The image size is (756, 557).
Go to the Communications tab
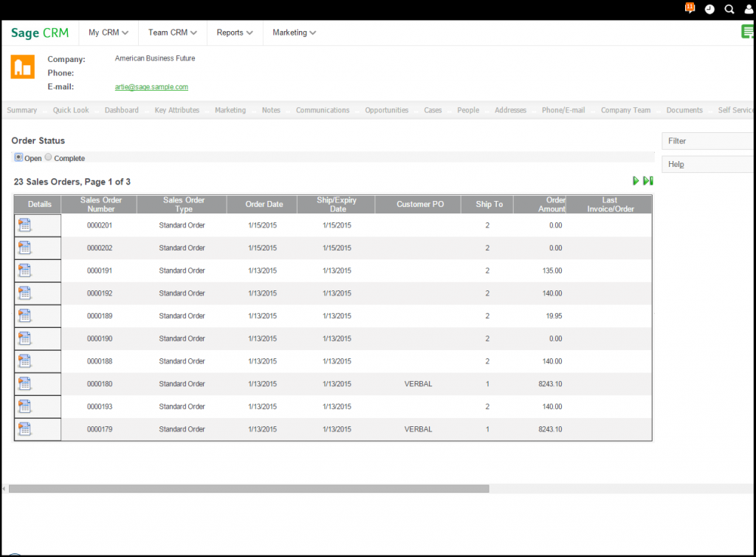(x=323, y=110)
